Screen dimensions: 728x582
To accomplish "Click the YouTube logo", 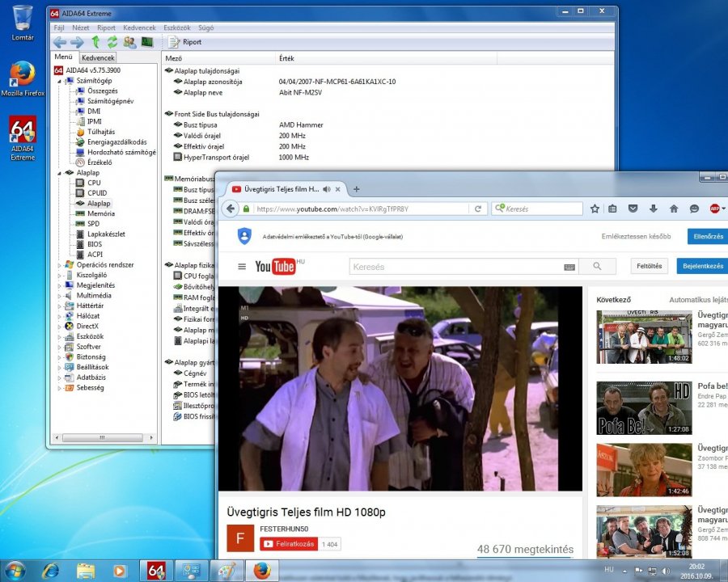I will click(275, 267).
